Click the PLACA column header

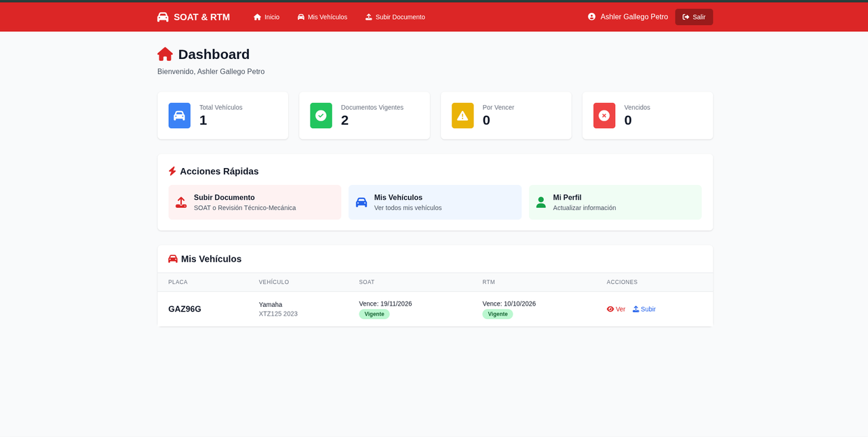point(178,282)
